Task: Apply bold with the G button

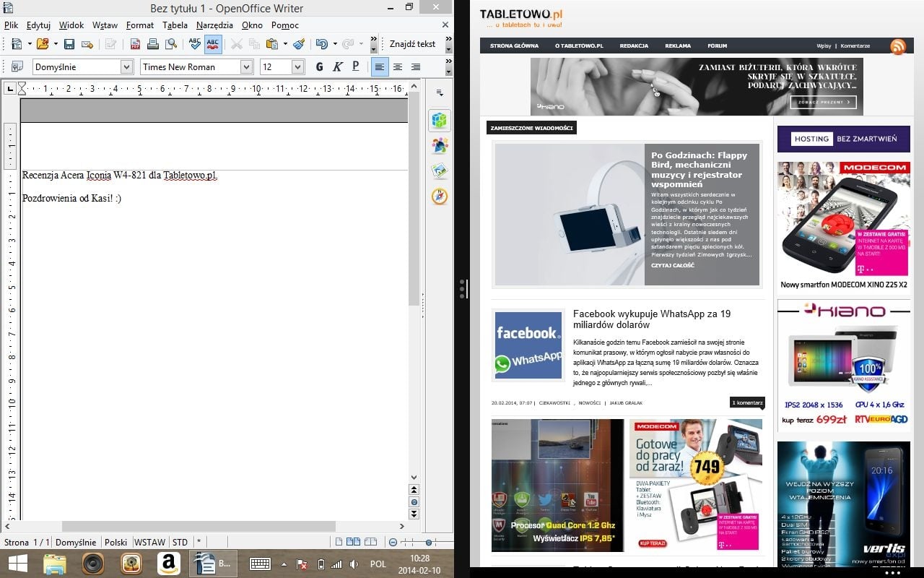Action: coord(319,66)
